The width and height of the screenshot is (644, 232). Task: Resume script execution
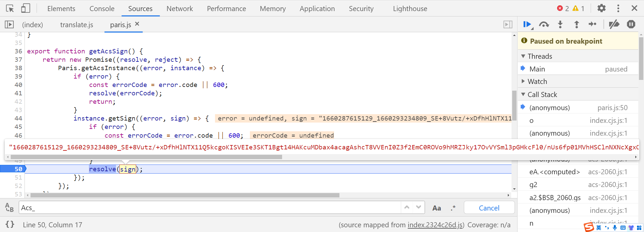coord(527,25)
